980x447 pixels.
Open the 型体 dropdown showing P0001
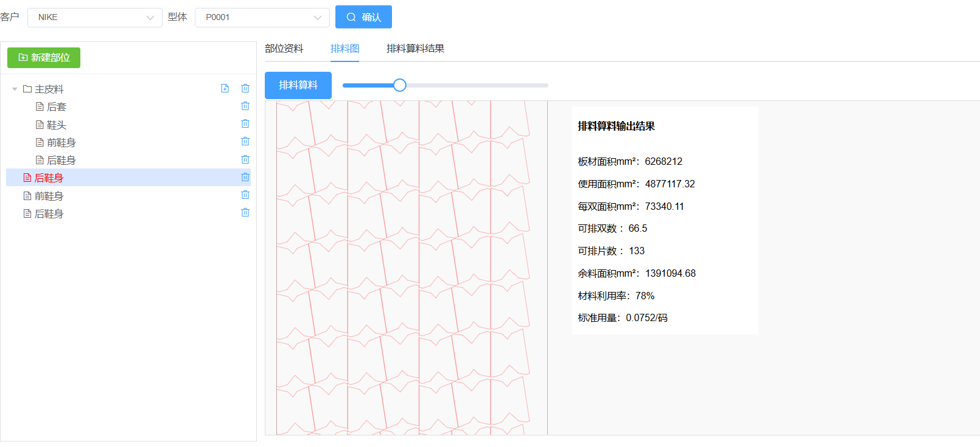click(x=262, y=17)
